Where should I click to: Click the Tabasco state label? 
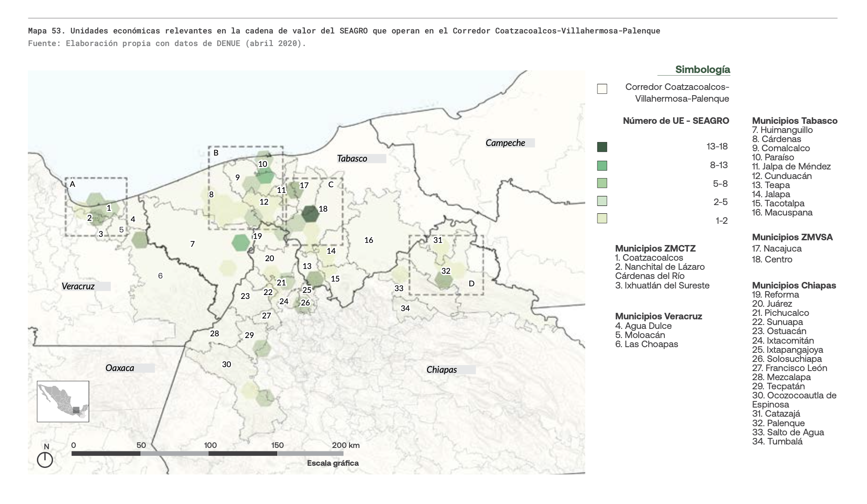tap(352, 159)
